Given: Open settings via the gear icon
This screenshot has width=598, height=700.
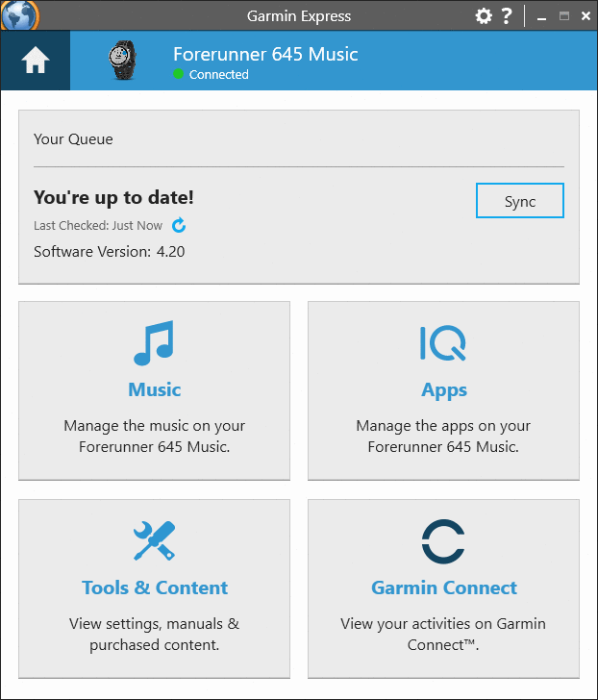Looking at the screenshot, I should click(x=484, y=16).
